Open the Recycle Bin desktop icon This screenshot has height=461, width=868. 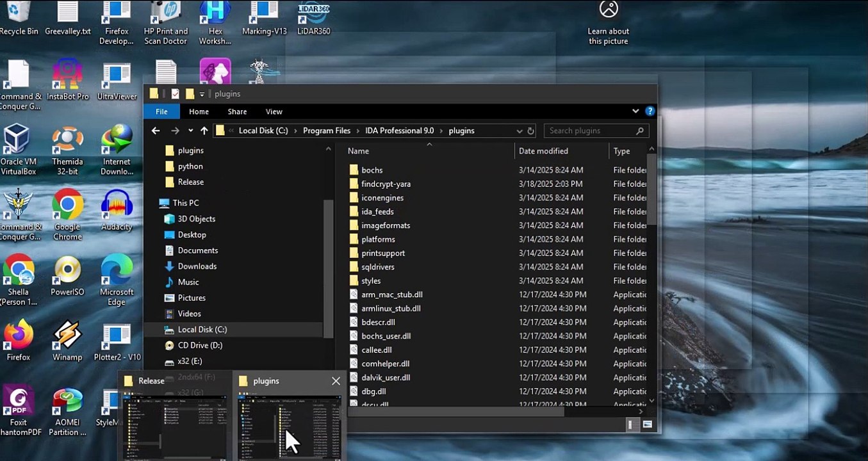tap(19, 19)
